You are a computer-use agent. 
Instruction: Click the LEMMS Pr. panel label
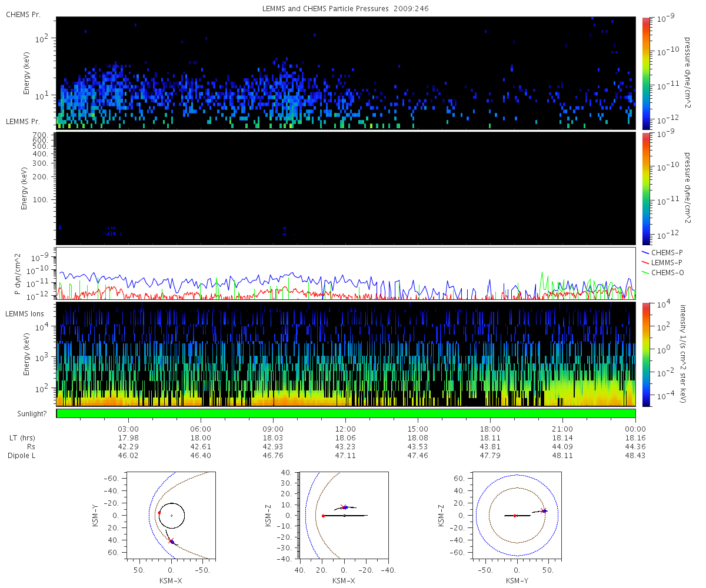tap(24, 122)
